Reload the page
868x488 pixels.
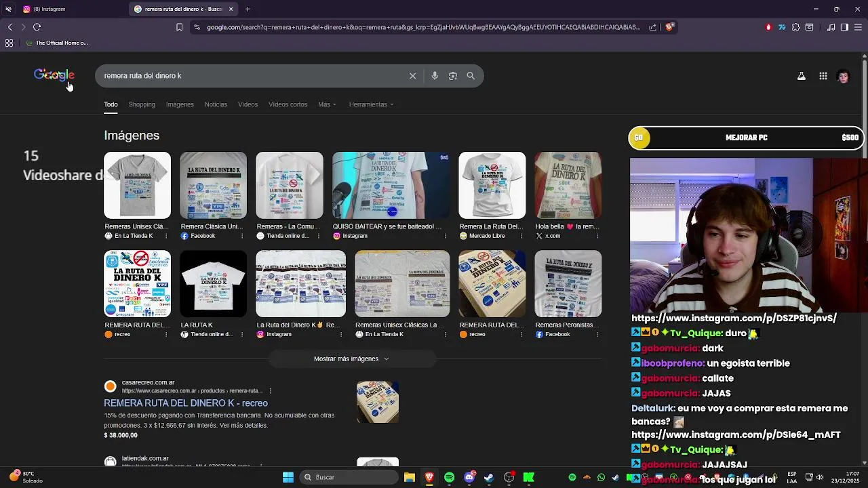(37, 27)
